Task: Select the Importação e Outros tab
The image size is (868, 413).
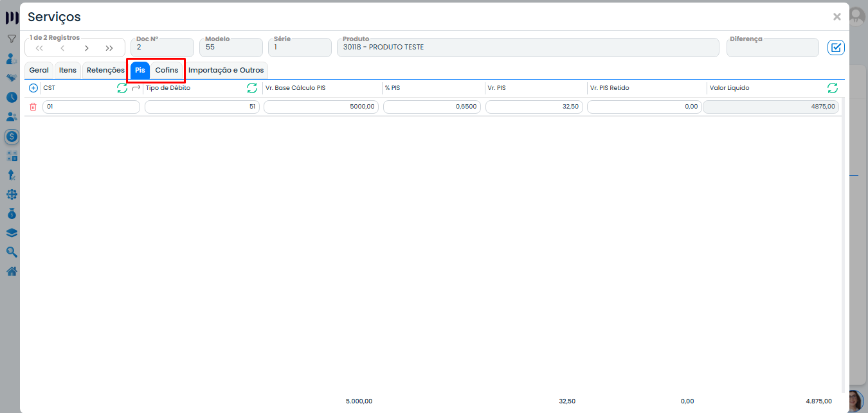Action: [x=226, y=70]
